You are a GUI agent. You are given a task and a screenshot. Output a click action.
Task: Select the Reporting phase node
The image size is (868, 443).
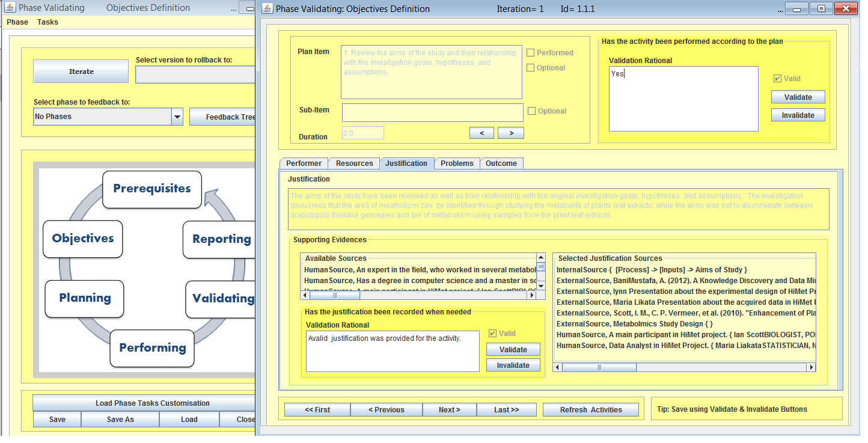tap(221, 239)
